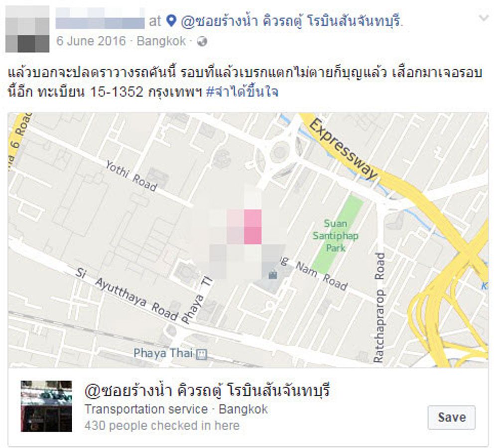Open place title in the card below map

[207, 391]
